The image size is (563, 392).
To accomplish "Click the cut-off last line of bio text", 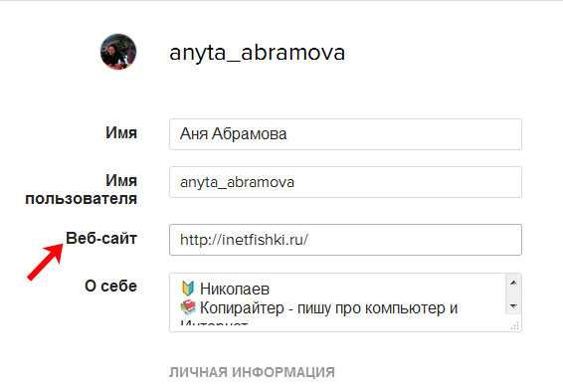I will 214,323.
